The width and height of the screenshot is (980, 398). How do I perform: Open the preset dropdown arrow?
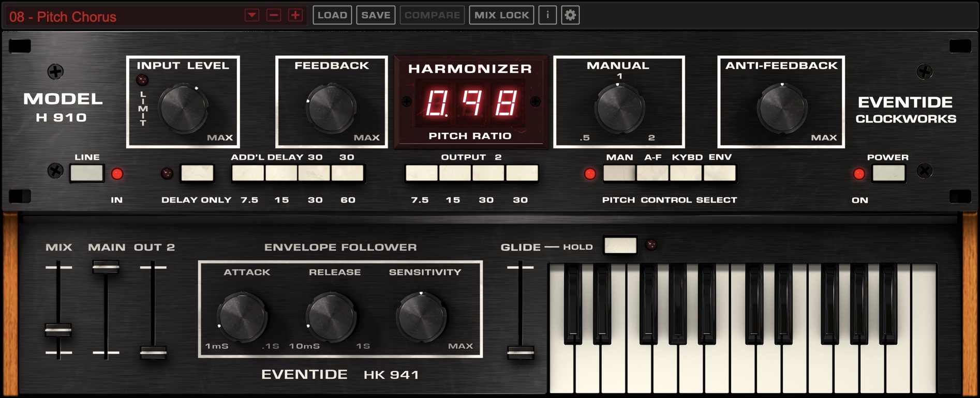(252, 15)
